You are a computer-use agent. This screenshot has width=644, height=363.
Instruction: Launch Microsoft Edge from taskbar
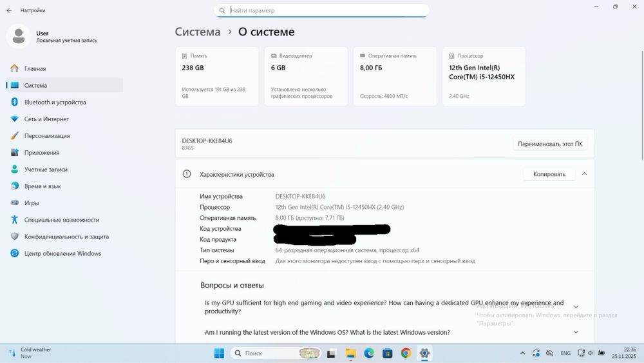pos(369,353)
